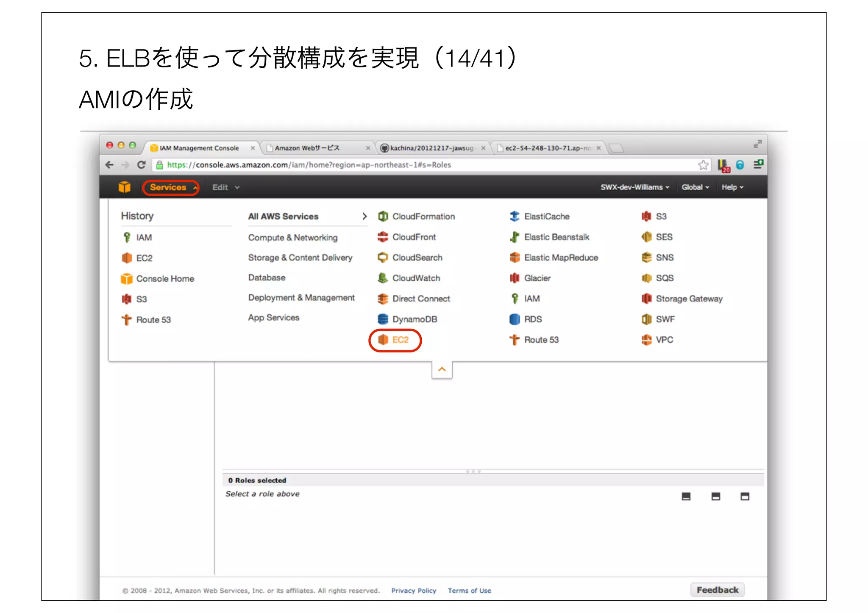
Task: Select the RDS service icon
Action: (x=514, y=319)
